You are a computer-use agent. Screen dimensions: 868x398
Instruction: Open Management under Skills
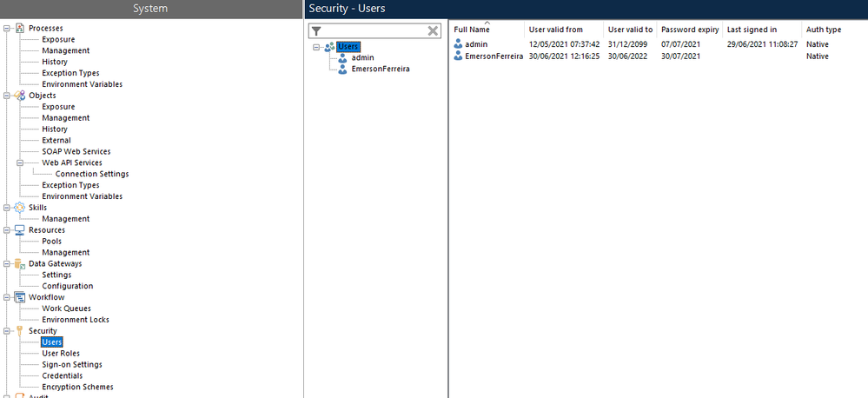click(x=65, y=219)
